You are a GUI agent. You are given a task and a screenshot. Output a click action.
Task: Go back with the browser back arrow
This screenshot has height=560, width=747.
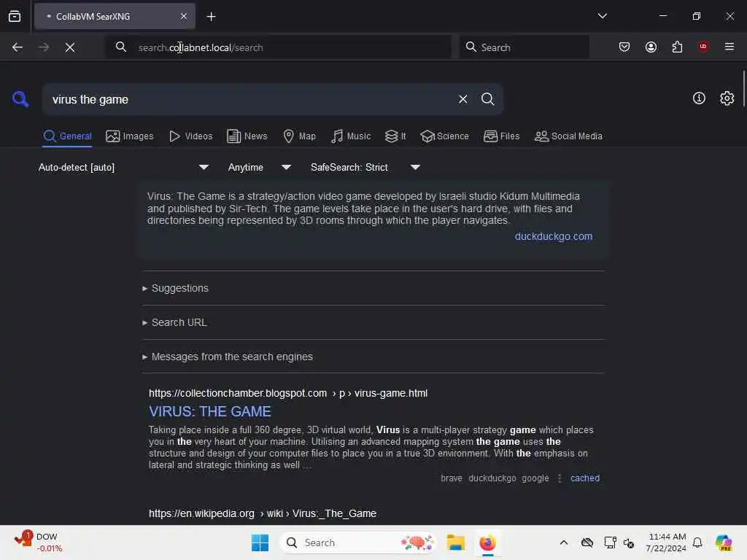(18, 47)
